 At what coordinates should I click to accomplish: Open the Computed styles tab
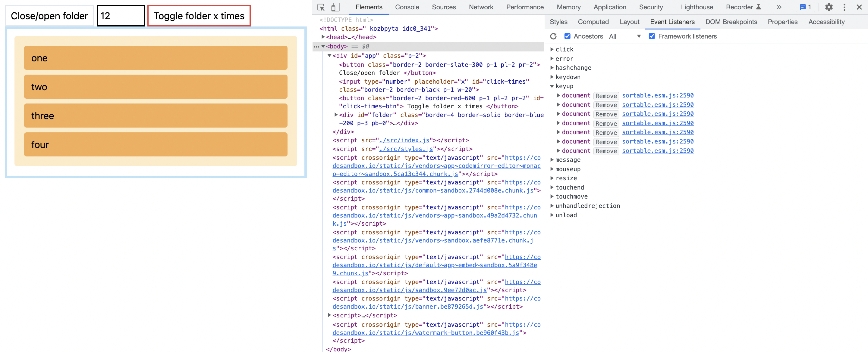tap(593, 22)
